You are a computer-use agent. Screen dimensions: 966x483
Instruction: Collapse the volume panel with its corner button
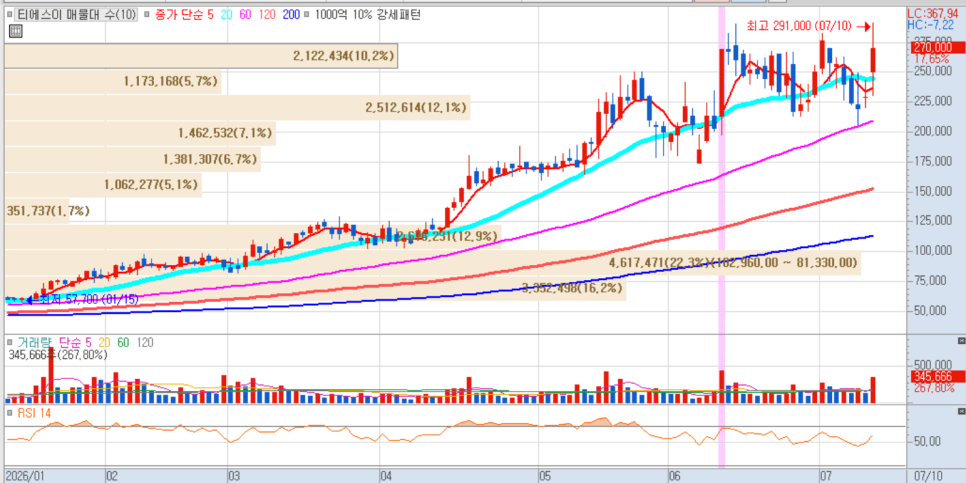point(962,341)
